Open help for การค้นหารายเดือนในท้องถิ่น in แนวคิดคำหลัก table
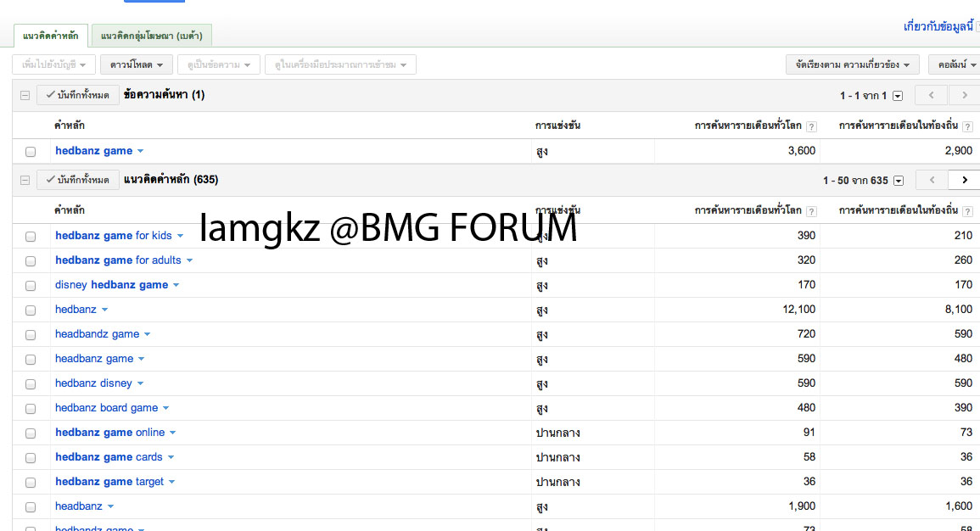980x531 pixels. pos(967,211)
